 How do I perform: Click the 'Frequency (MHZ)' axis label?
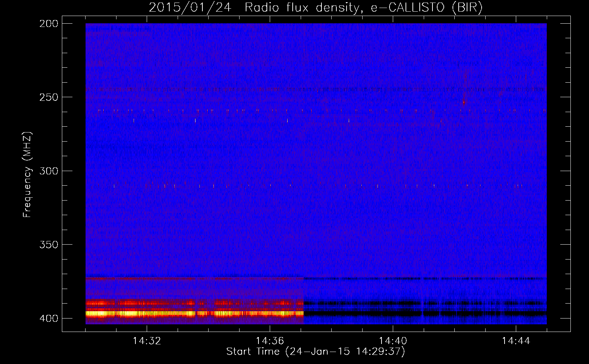point(27,174)
